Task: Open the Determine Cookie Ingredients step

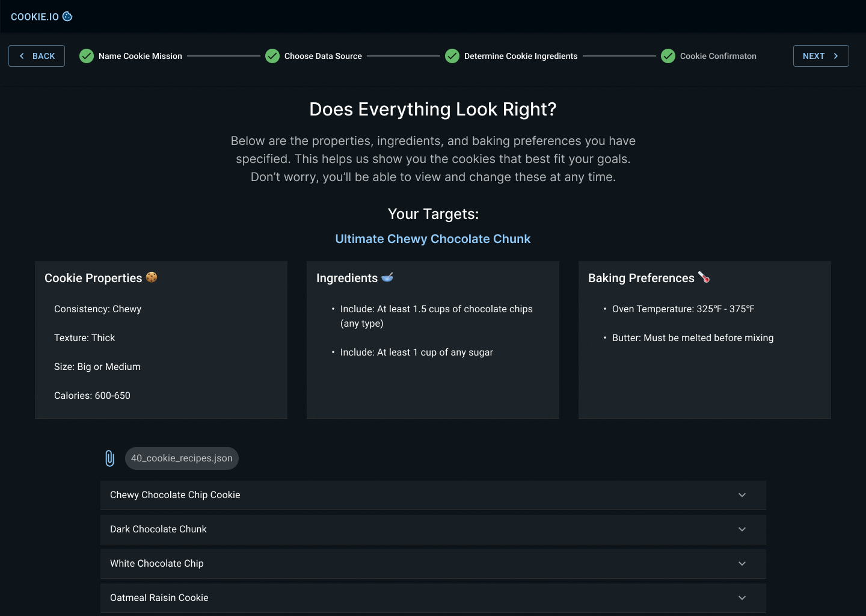Action: click(x=521, y=56)
